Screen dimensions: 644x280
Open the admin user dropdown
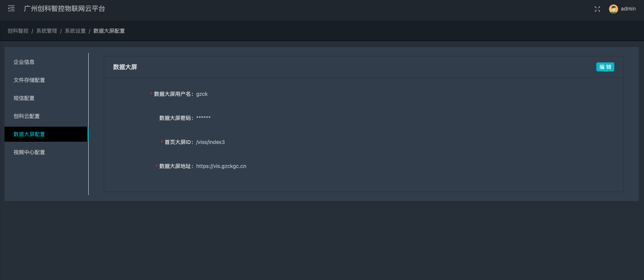point(628,9)
